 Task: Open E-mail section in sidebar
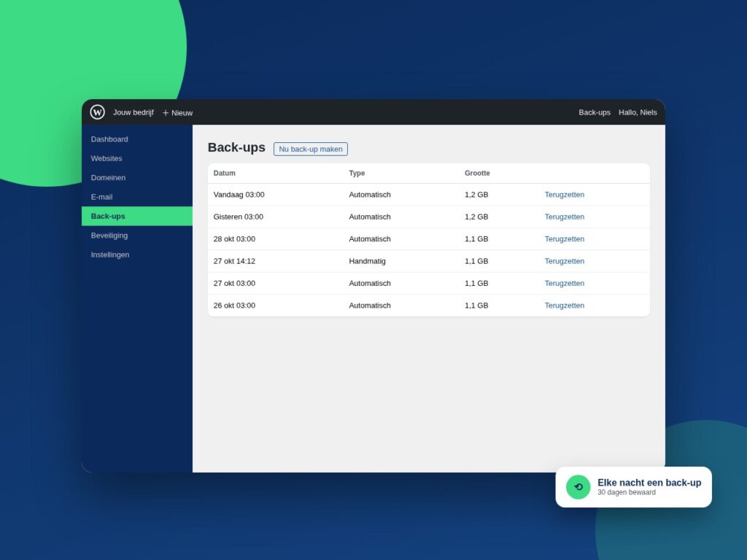pyautogui.click(x=137, y=197)
